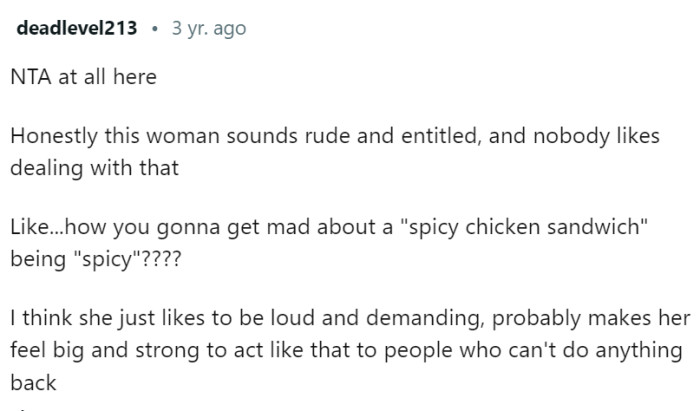Click the words 'this woman sounds'

pos(201,136)
